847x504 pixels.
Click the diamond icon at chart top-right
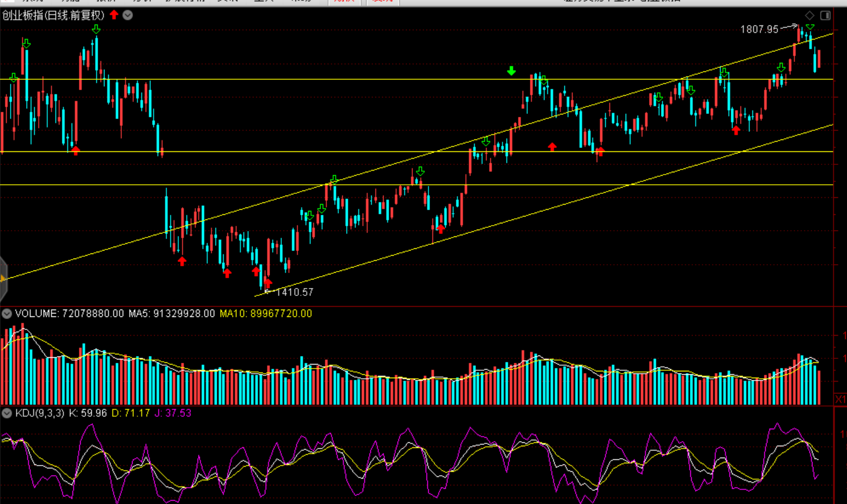810,15
